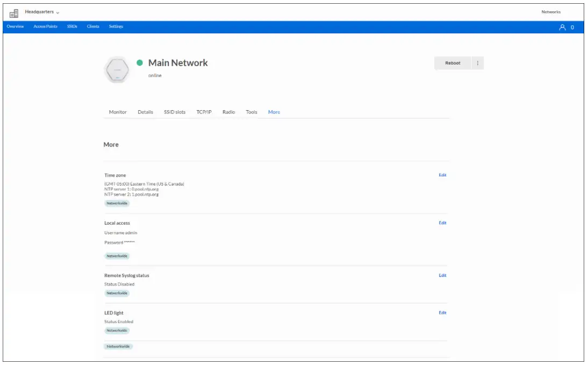The image size is (588, 365).
Task: Open the three-dot more options menu
Action: [x=477, y=63]
